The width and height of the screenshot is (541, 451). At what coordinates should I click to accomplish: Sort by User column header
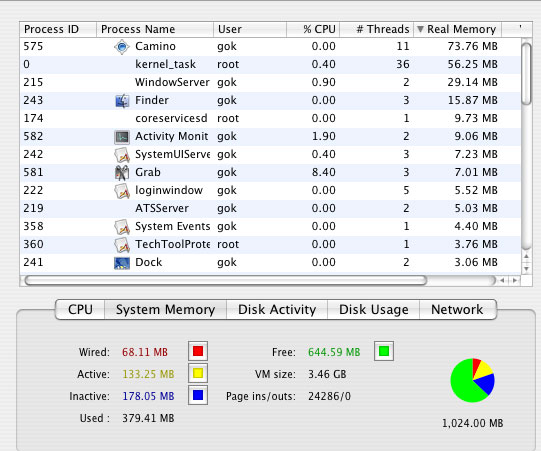(x=250, y=29)
